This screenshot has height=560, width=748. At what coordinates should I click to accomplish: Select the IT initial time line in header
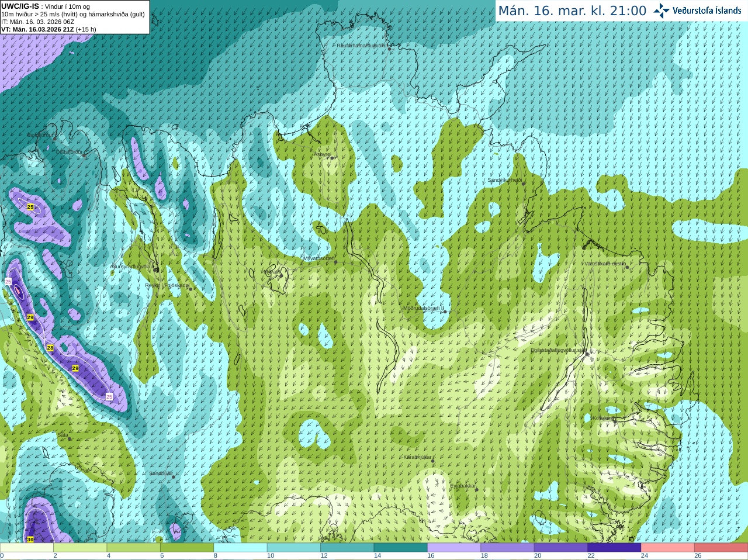37,22
